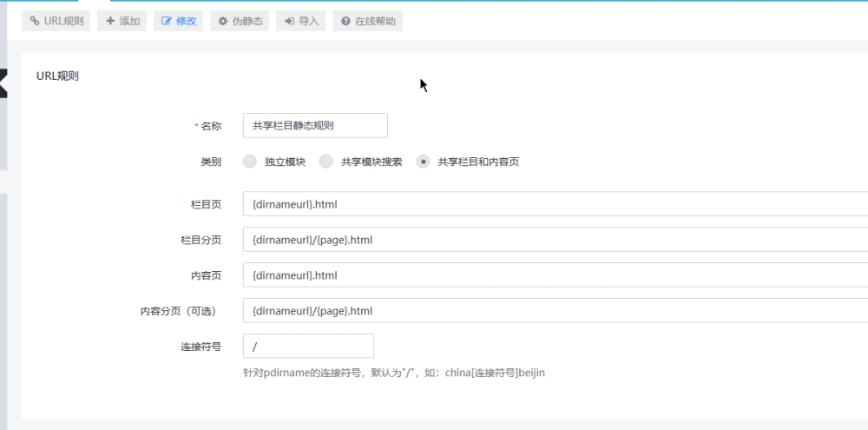868x430 pixels.
Task: Click the 连接符号 hint text below the field
Action: 394,373
